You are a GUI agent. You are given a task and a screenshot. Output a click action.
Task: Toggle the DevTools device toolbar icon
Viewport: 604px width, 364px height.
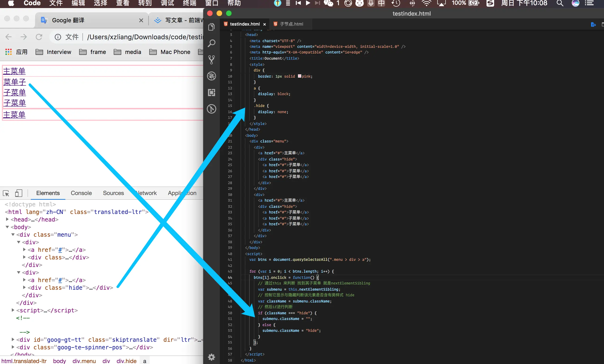pyautogui.click(x=19, y=193)
